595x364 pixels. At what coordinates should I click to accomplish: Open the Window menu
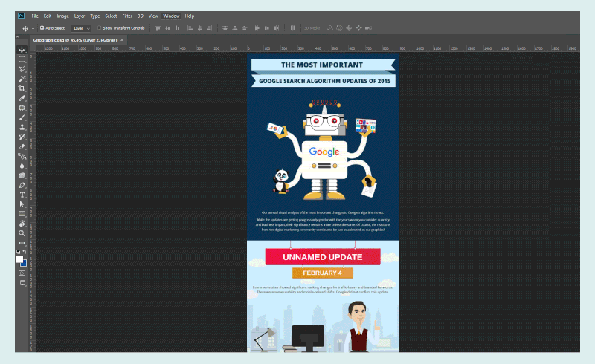pos(171,16)
